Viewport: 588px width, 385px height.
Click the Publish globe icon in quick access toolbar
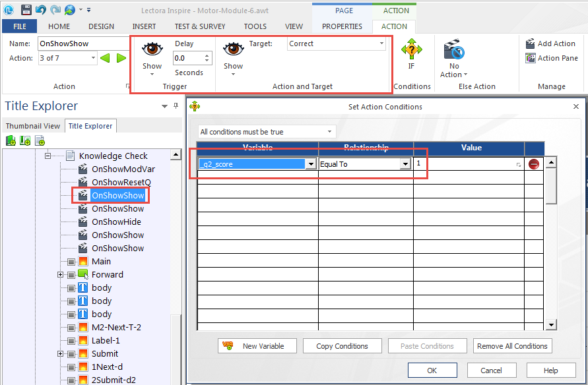70,10
